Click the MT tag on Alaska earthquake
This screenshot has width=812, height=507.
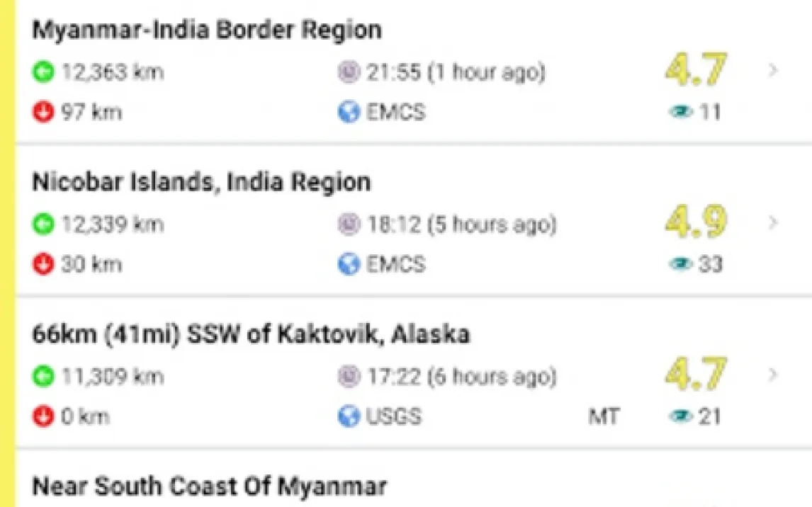click(x=603, y=416)
